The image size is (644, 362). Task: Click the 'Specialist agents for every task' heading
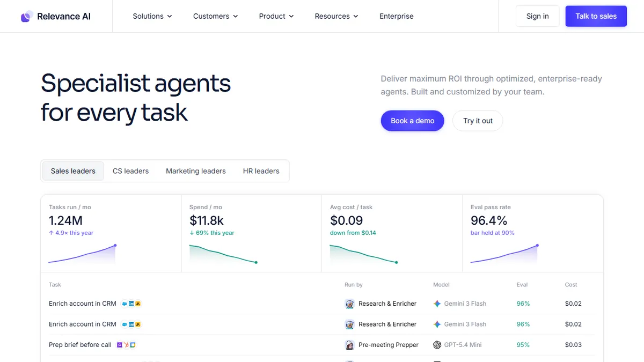pyautogui.click(x=136, y=98)
